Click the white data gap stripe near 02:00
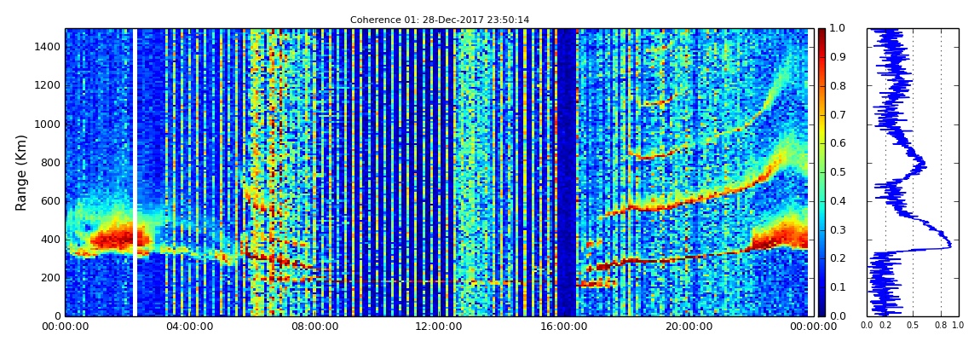This screenshot has width=980, height=347. click(x=135, y=172)
